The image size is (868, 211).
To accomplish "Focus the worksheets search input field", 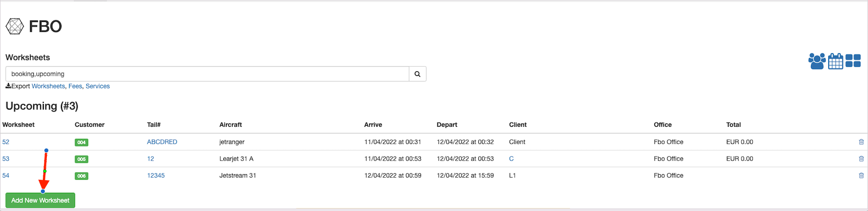I will pos(207,74).
